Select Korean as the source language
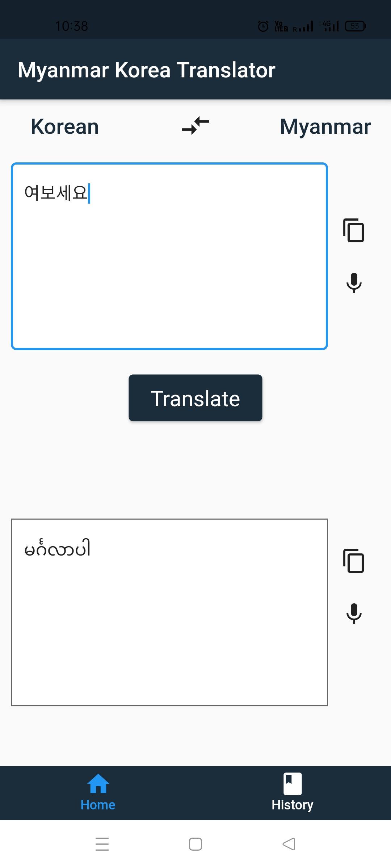391x868 pixels. (64, 126)
